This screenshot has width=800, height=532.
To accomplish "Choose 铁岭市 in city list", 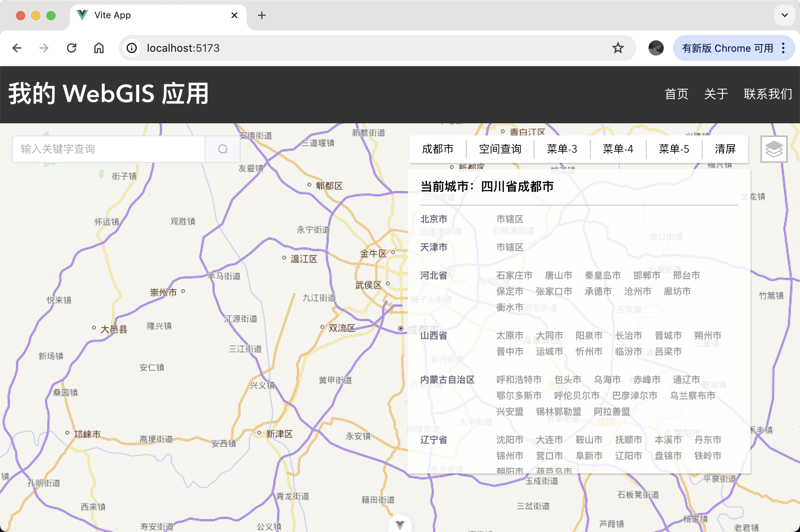I will coord(708,456).
